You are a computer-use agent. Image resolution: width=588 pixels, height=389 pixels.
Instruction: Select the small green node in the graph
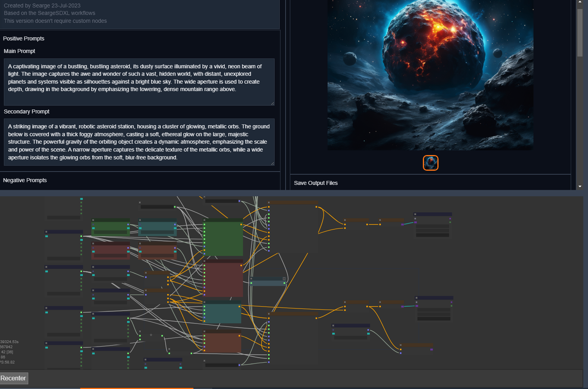click(111, 227)
